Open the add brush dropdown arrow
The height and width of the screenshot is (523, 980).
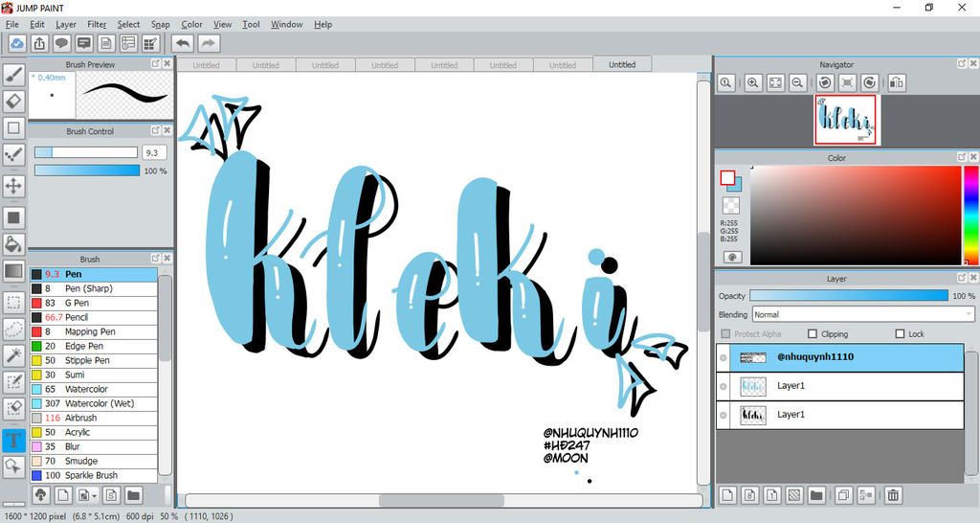pyautogui.click(x=95, y=495)
